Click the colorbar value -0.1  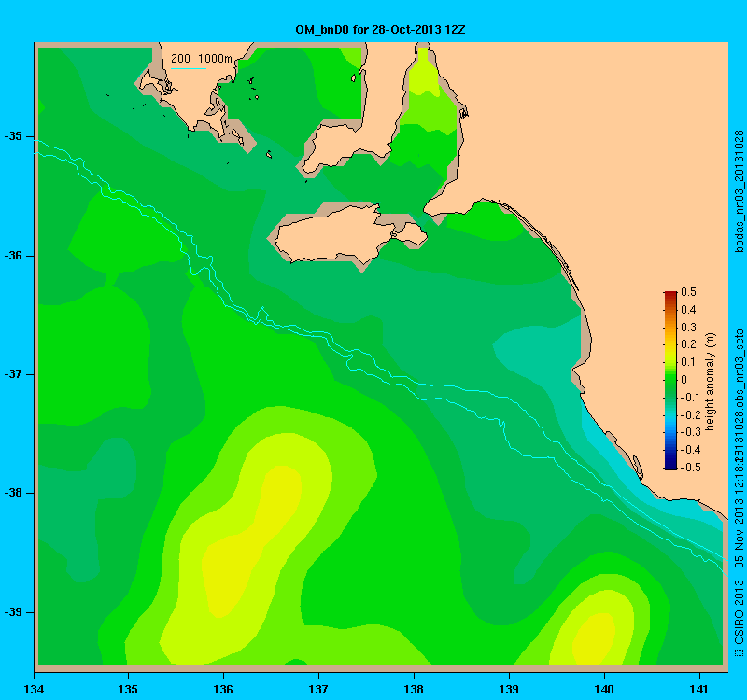point(690,398)
